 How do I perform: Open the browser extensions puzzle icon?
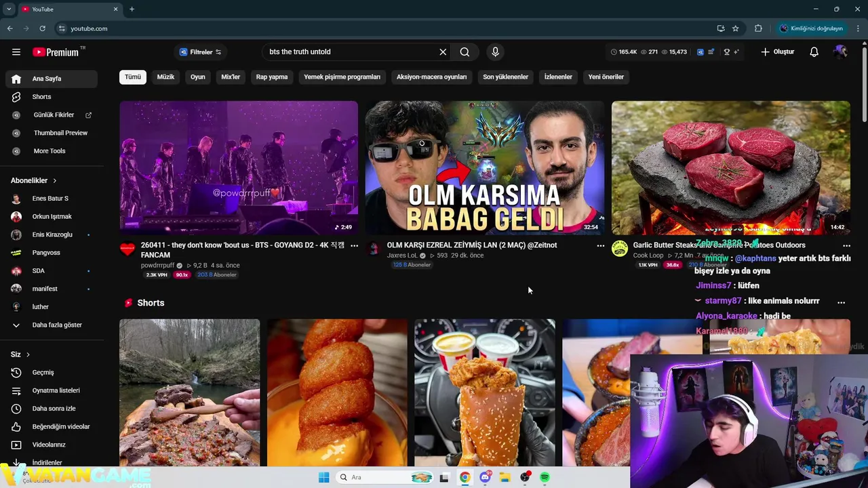[758, 28]
